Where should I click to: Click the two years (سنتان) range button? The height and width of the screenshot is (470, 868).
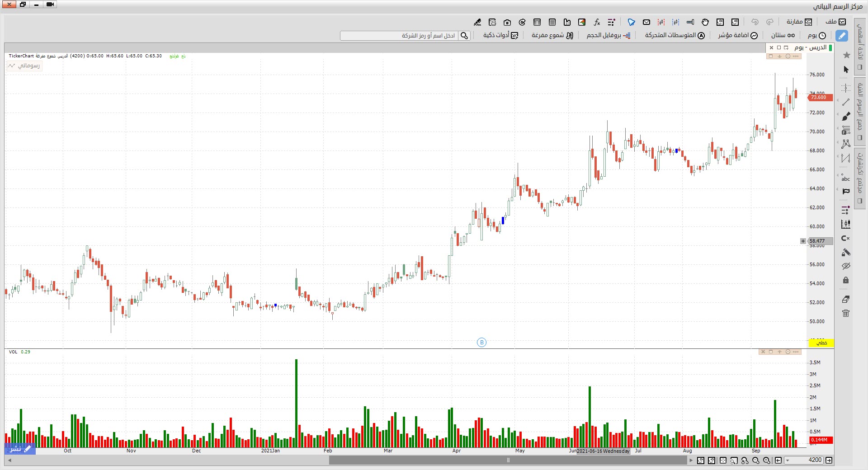[x=783, y=35]
